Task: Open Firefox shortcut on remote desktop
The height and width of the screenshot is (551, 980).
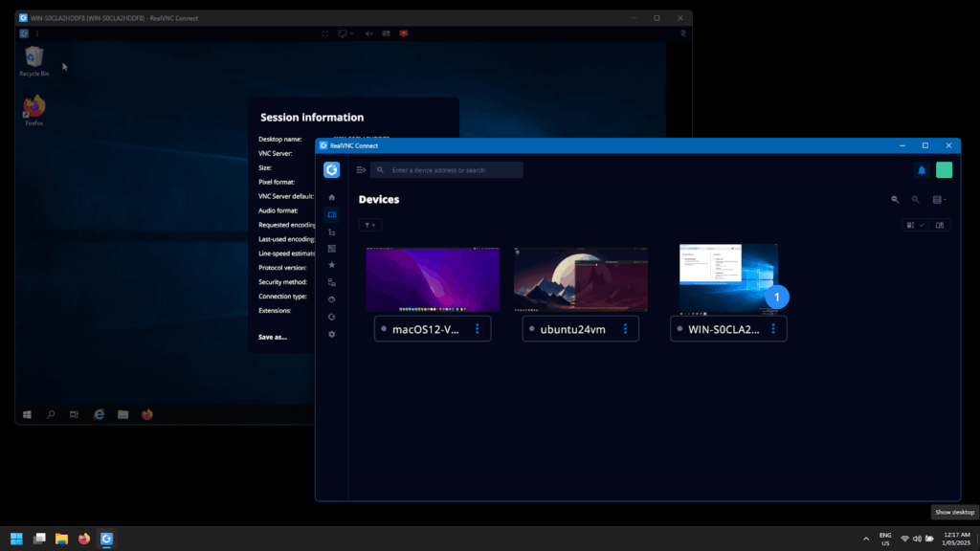Action: [34, 111]
